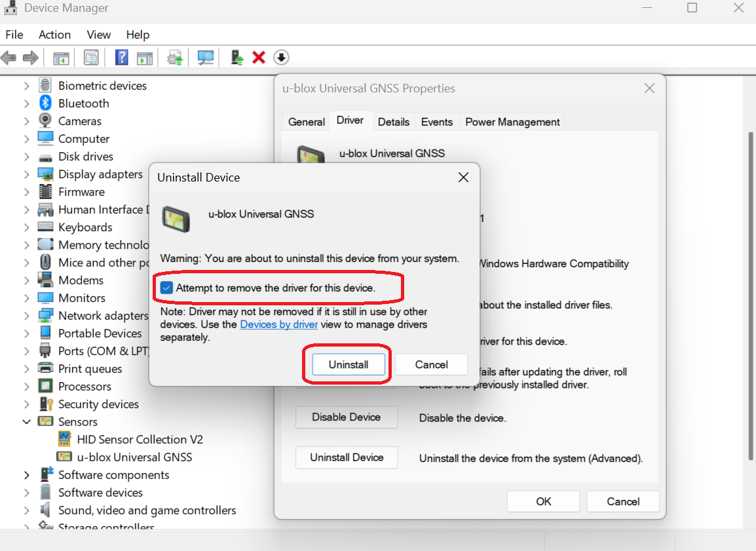Viewport: 756px width, 551px height.
Task: Click the red X uninstall toolbar icon
Action: click(x=259, y=58)
